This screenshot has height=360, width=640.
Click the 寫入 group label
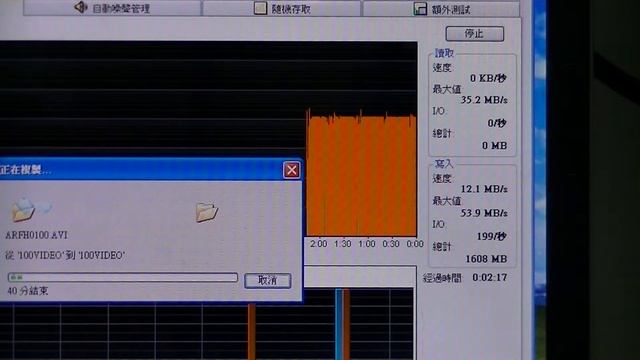[444, 164]
